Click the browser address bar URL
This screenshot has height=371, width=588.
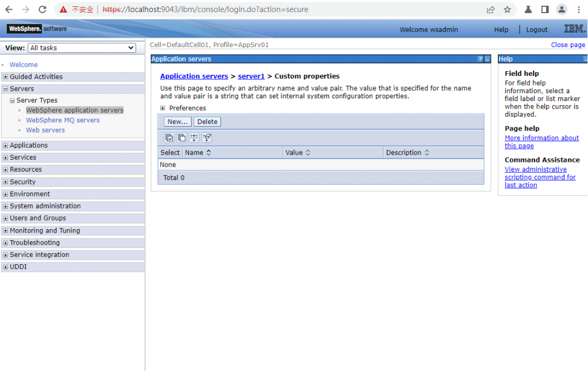206,9
